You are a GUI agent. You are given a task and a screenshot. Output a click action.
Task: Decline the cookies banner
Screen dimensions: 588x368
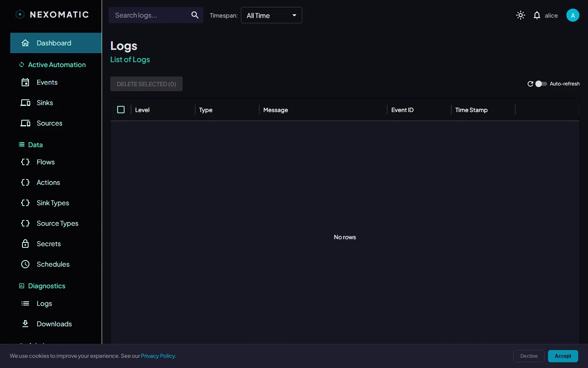(x=529, y=356)
